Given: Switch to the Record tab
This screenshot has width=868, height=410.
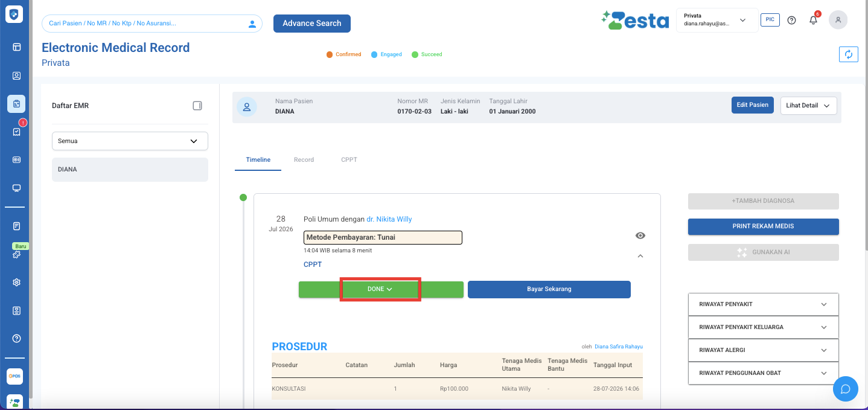Looking at the screenshot, I should [304, 160].
